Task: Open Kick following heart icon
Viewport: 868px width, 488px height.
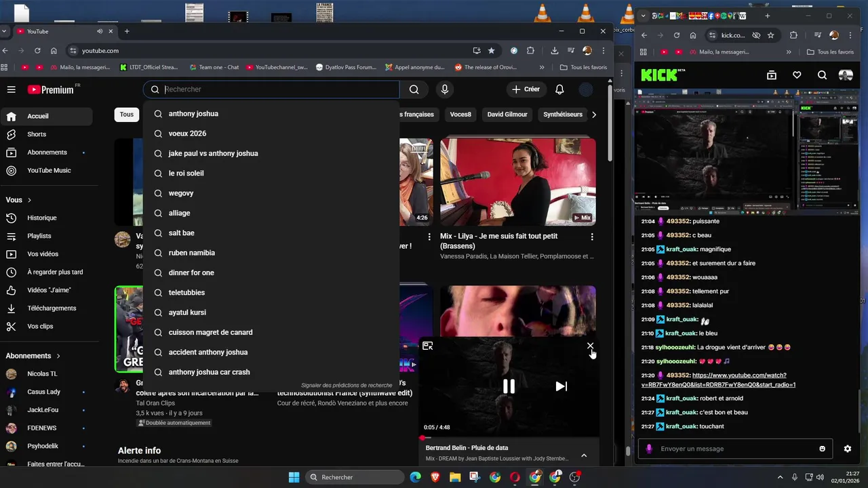Action: tap(797, 75)
